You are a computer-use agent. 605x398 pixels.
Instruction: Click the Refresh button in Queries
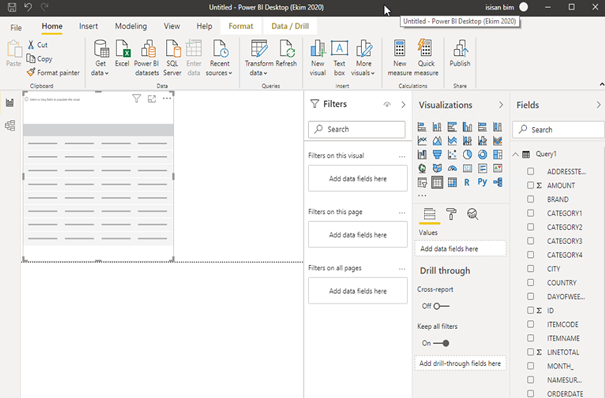[x=286, y=53]
